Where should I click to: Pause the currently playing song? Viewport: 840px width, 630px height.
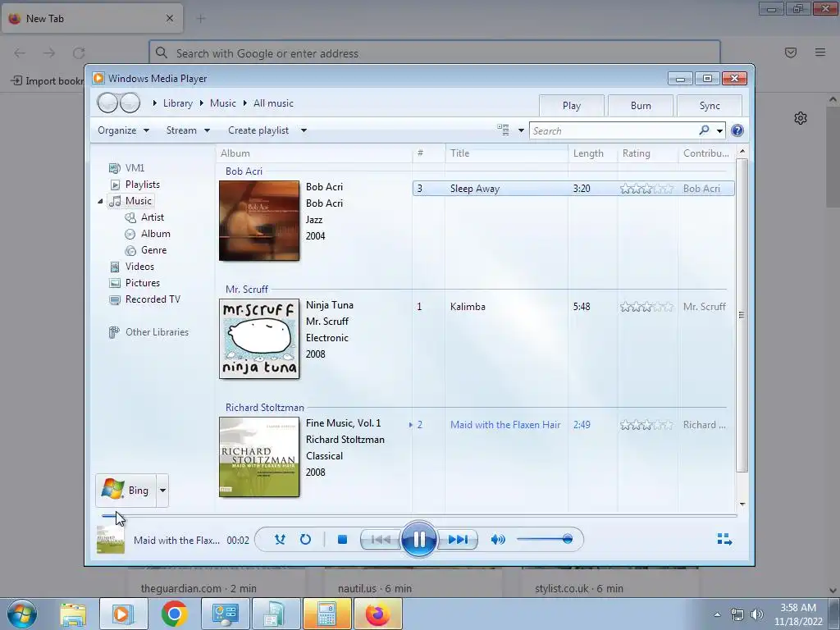point(418,539)
